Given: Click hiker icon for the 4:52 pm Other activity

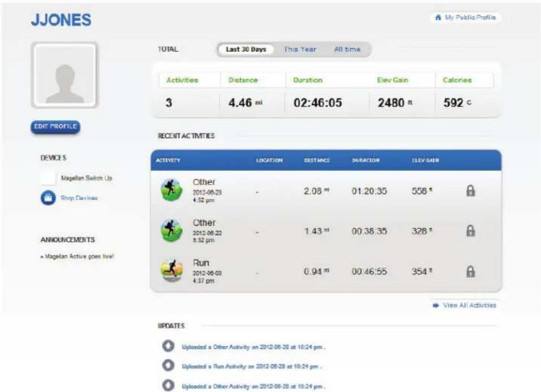Looking at the screenshot, I should click(x=171, y=190).
